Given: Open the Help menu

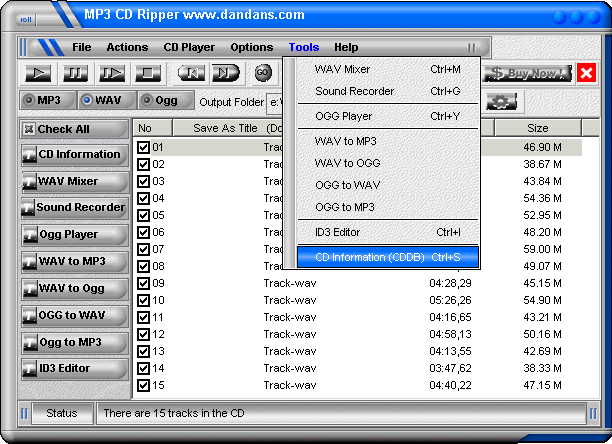Looking at the screenshot, I should coord(346,47).
